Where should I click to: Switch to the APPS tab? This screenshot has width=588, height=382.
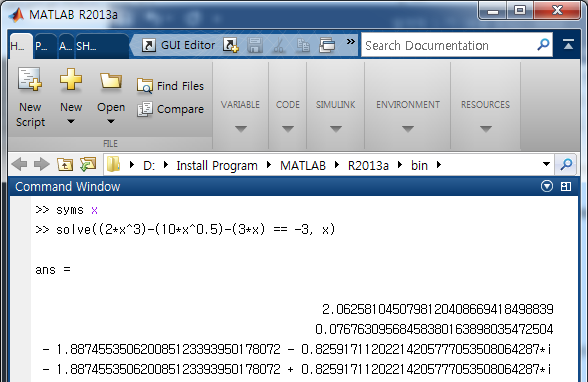(x=65, y=46)
